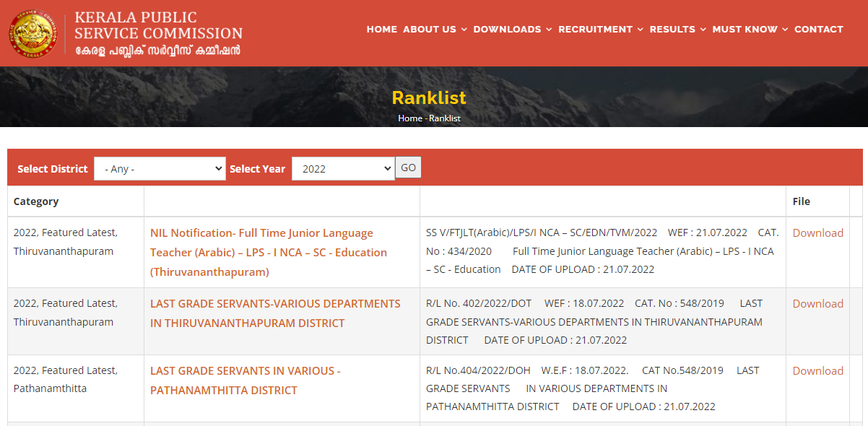The image size is (868, 426).
Task: Click the File column header
Action: pos(802,201)
